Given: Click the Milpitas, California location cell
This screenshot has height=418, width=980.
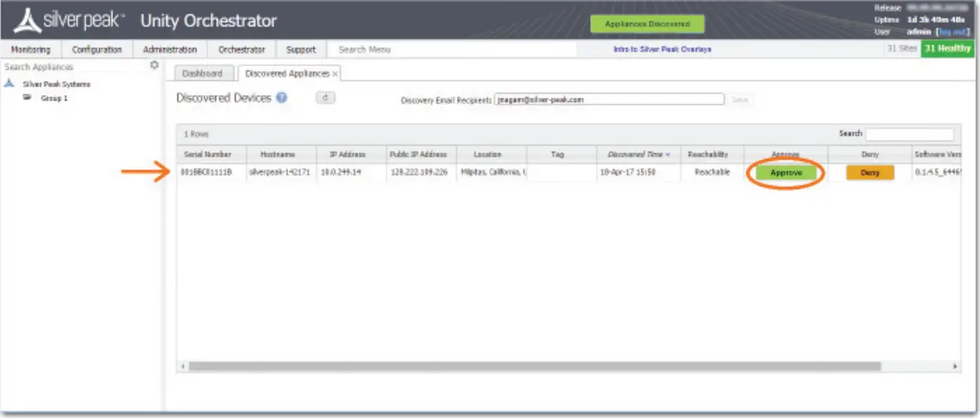Looking at the screenshot, I should click(492, 172).
